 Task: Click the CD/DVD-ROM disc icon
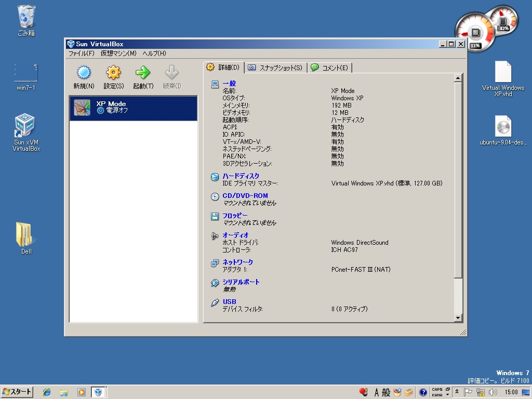[215, 196]
